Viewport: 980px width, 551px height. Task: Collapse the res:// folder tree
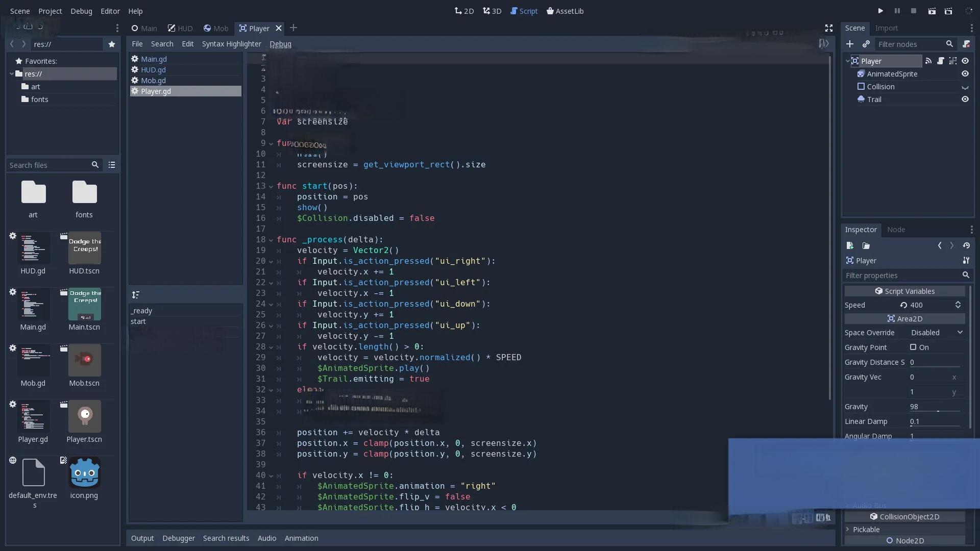11,74
